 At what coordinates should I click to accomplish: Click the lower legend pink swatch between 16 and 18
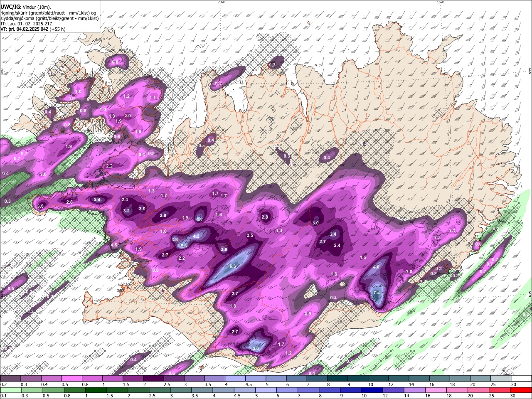point(435,390)
